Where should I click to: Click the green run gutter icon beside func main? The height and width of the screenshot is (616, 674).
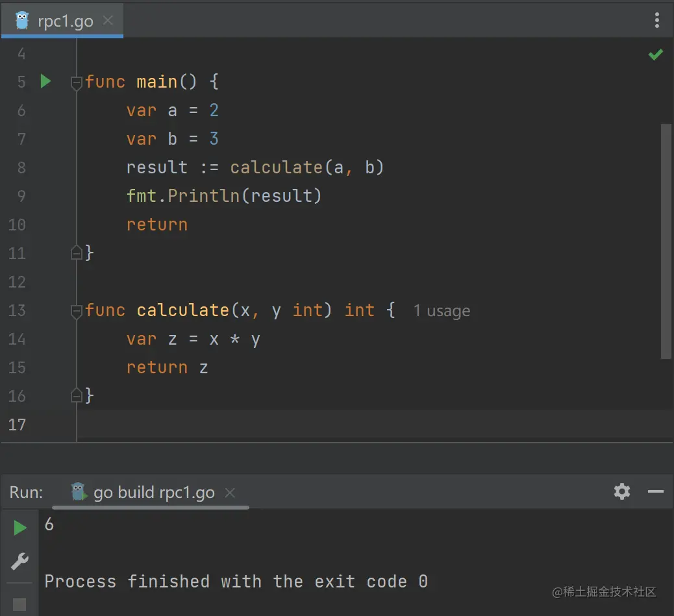click(x=45, y=81)
